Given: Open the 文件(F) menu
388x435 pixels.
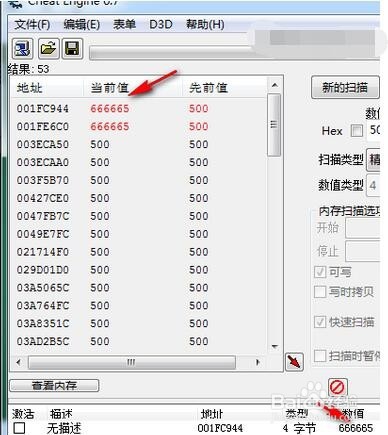Looking at the screenshot, I should point(32,25).
